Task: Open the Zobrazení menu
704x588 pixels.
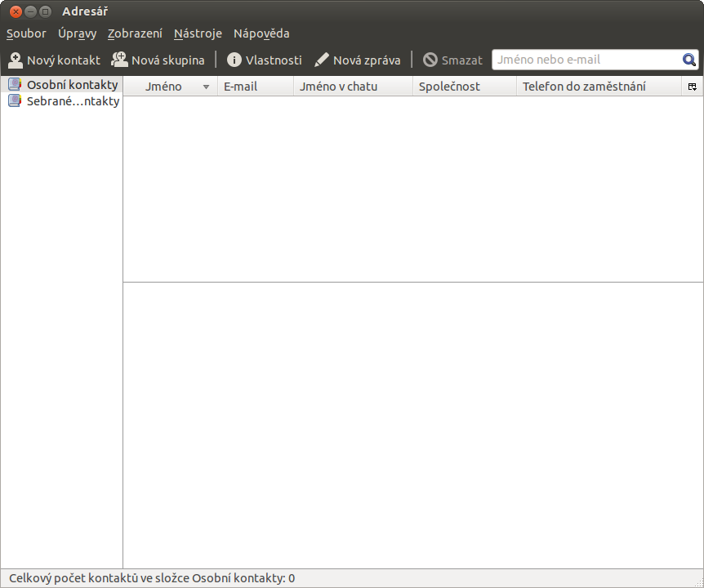Action: [x=135, y=33]
